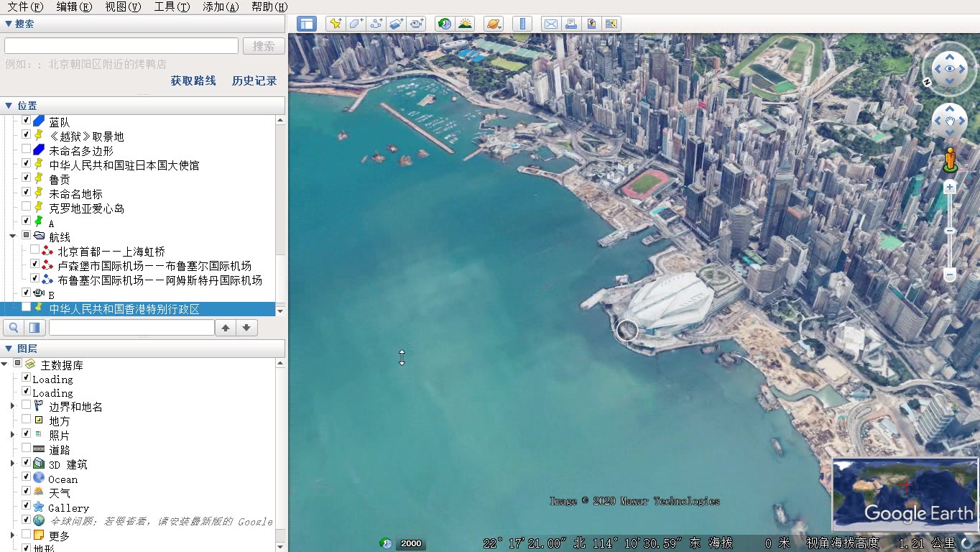Collapse the 图层 panel
The image size is (980, 552).
point(9,349)
